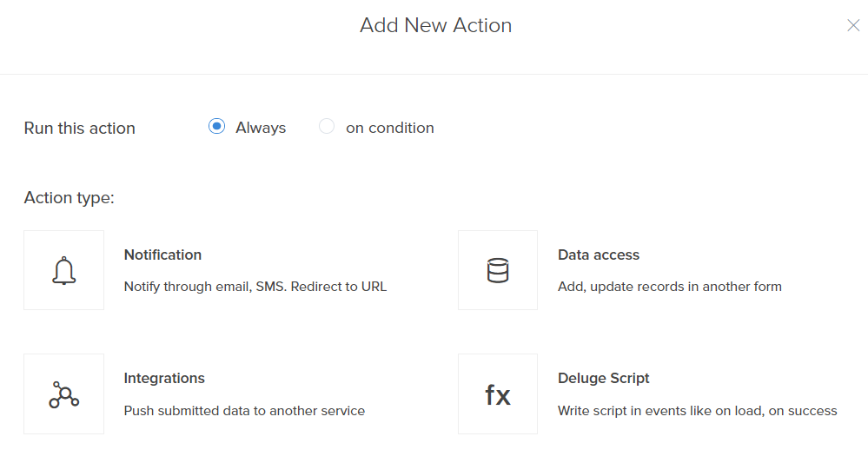The width and height of the screenshot is (868, 463).
Task: Click the on condition label text
Action: [389, 128]
